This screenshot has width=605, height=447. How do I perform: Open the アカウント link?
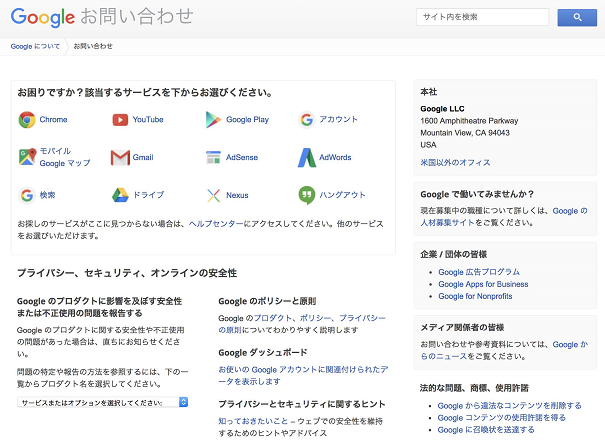coord(338,119)
